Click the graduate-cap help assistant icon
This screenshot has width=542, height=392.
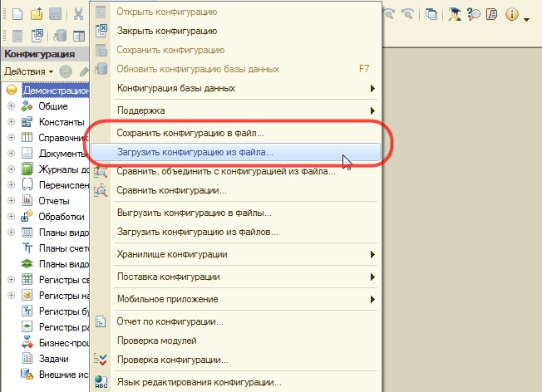tap(455, 14)
